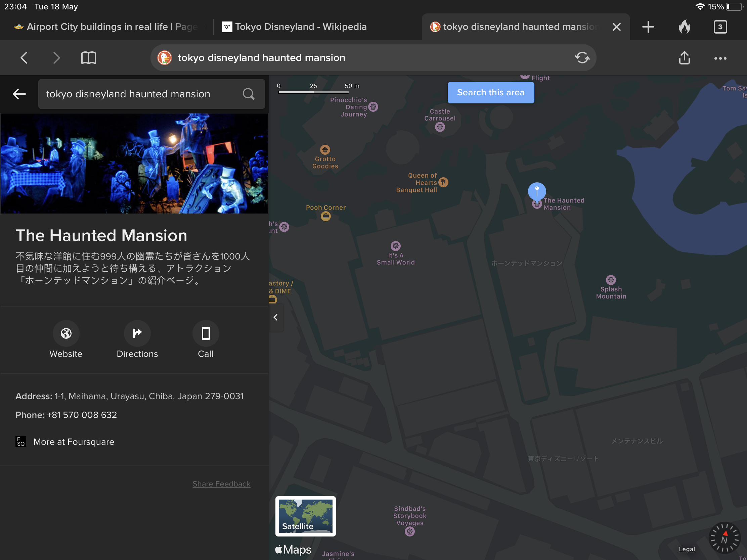Image resolution: width=747 pixels, height=560 pixels.
Task: Click Search this area button
Action: (490, 92)
